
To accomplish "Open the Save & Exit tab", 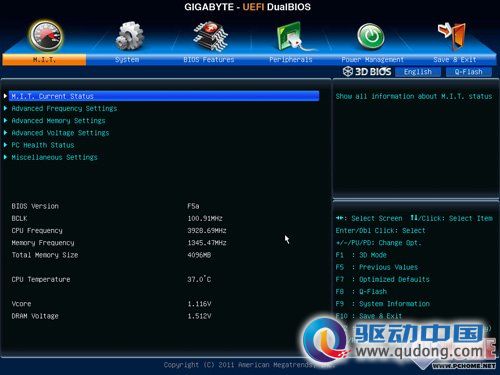I will tap(455, 60).
